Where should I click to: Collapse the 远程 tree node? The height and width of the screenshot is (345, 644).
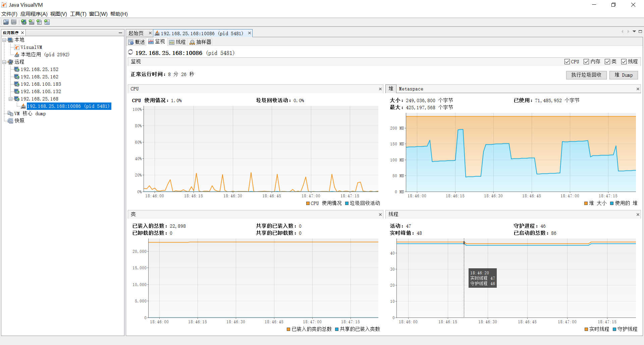point(4,62)
